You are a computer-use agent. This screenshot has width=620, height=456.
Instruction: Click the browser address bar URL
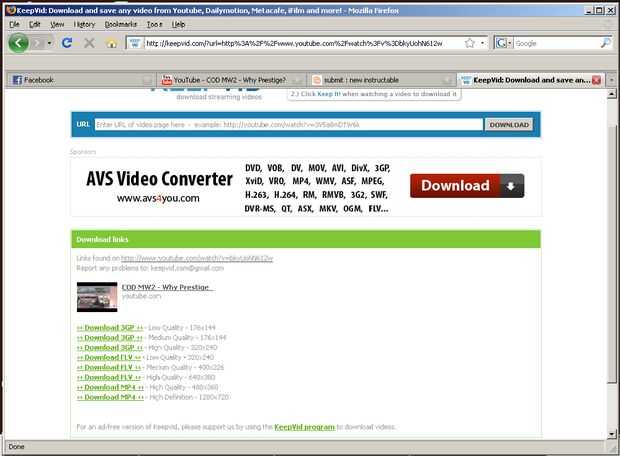click(294, 43)
